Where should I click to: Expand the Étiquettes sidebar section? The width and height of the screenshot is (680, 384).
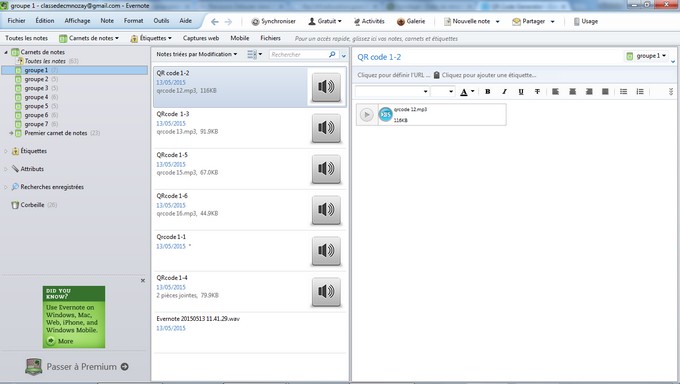(6, 151)
